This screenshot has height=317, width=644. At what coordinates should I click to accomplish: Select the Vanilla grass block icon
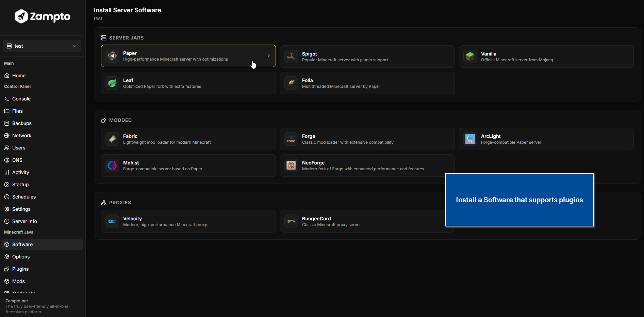coord(470,57)
